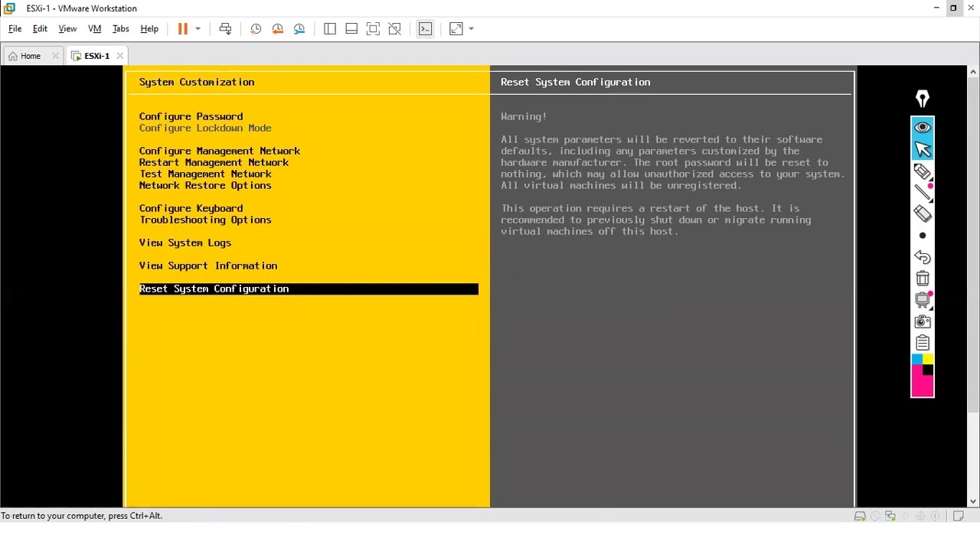Select View Support Information

click(208, 266)
